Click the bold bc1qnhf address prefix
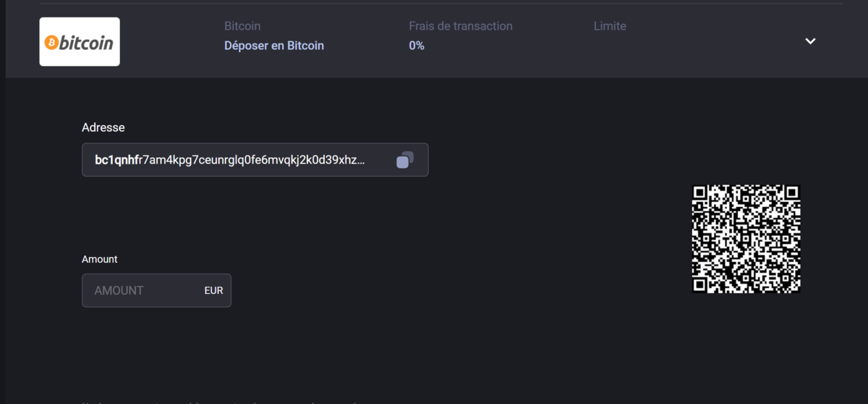Image resolution: width=868 pixels, height=404 pixels. pyautogui.click(x=116, y=160)
